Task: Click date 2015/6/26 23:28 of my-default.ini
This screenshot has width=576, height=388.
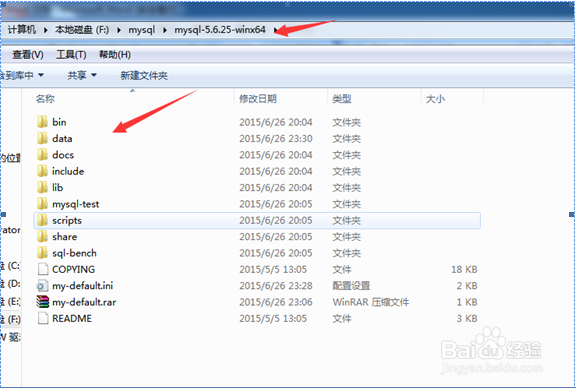Action: [x=276, y=285]
